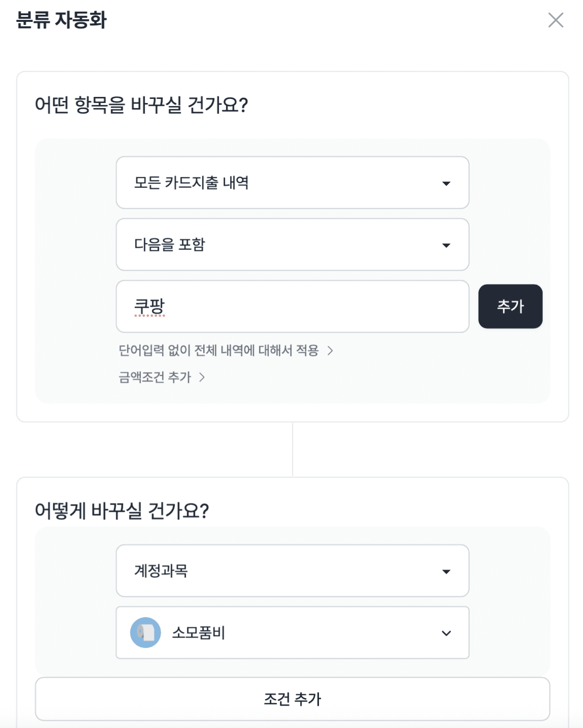Image resolution: width=583 pixels, height=728 pixels.
Task: Click the chevron on the 소모품비 selector
Action: [446, 633]
